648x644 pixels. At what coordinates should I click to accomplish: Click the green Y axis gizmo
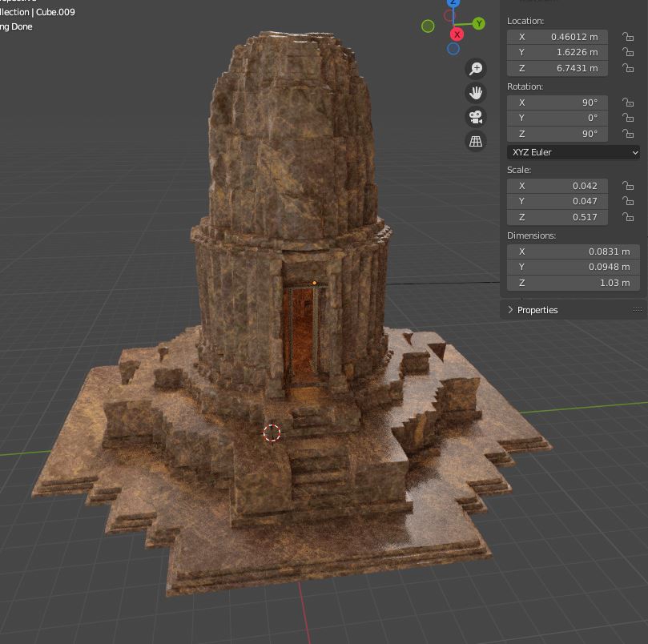tap(478, 23)
